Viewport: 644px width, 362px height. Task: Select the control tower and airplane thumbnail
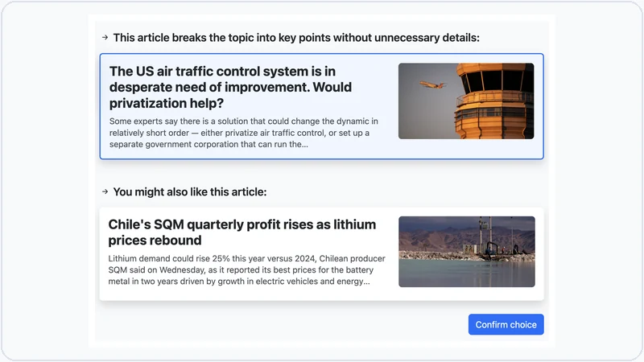tap(466, 101)
